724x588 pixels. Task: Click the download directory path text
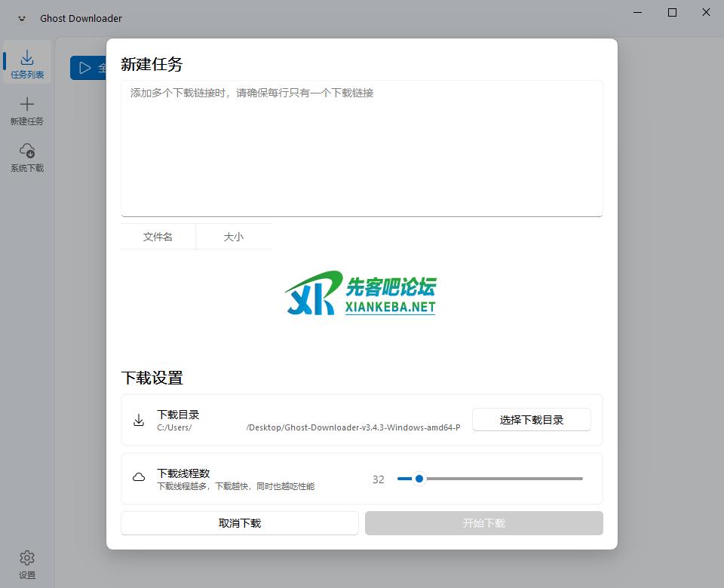[x=308, y=427]
